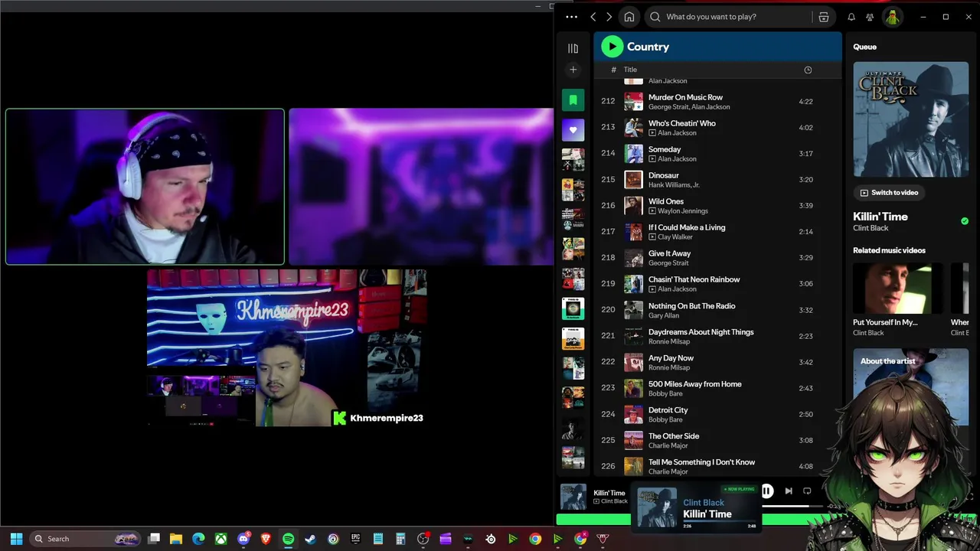Open the artist link 'Clay Walker'
The width and height of the screenshot is (980, 551).
pyautogui.click(x=675, y=237)
